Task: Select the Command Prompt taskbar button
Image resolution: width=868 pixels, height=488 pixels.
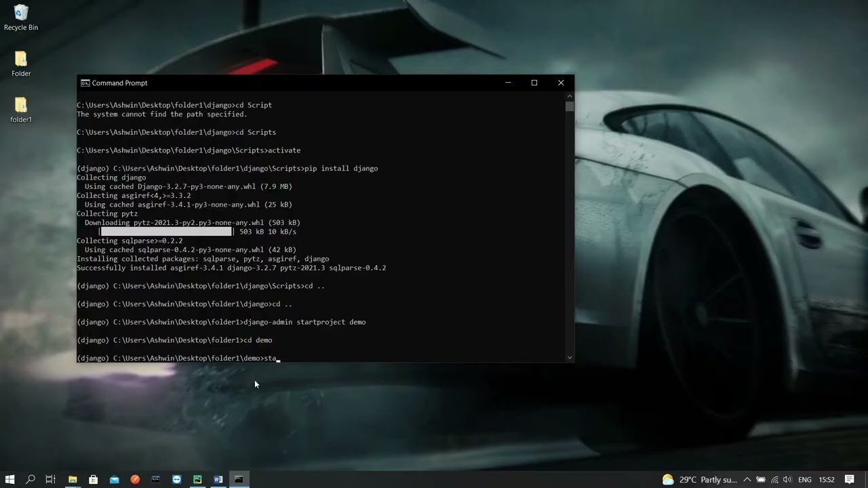Action: pyautogui.click(x=239, y=479)
